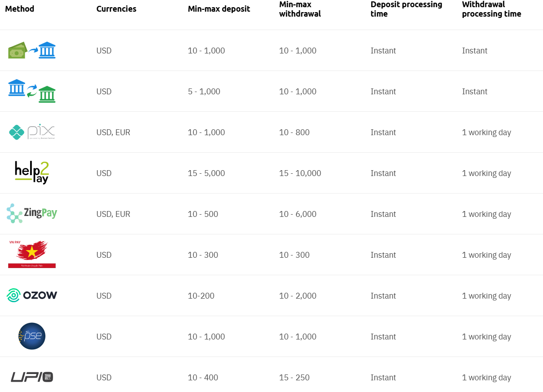Click the Withdrawal processing time header
Viewport: 543px width, 392px height.
pyautogui.click(x=491, y=9)
